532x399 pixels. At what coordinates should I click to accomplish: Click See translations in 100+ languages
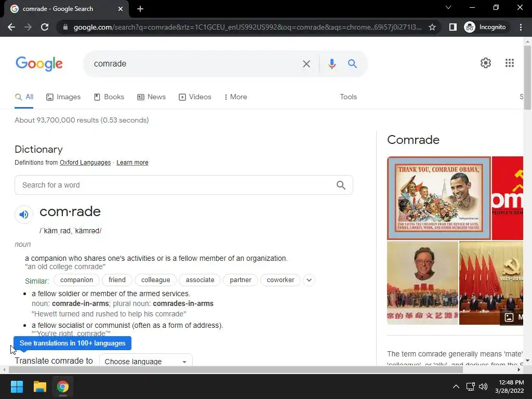[x=72, y=343]
